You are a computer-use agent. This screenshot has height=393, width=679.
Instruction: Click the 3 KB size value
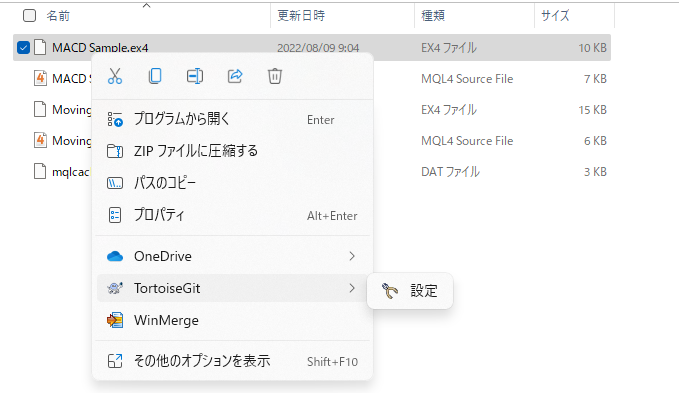pos(595,172)
